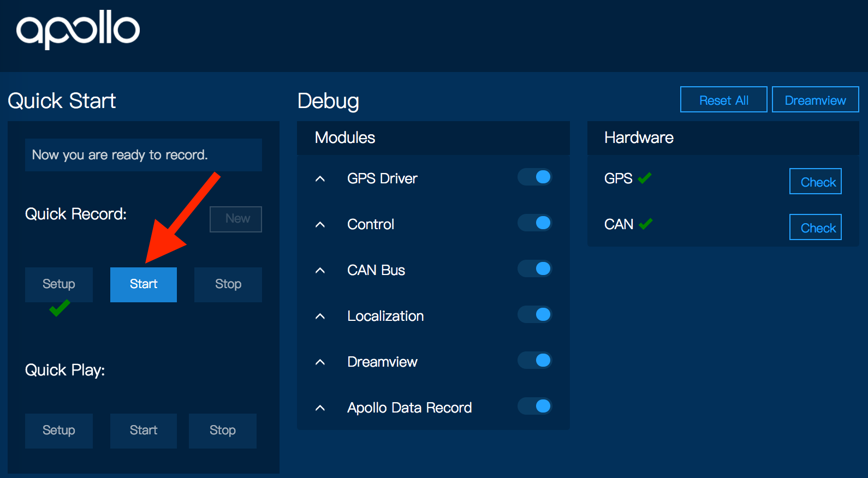
Task: Check the GPS hardware status
Action: point(815,182)
